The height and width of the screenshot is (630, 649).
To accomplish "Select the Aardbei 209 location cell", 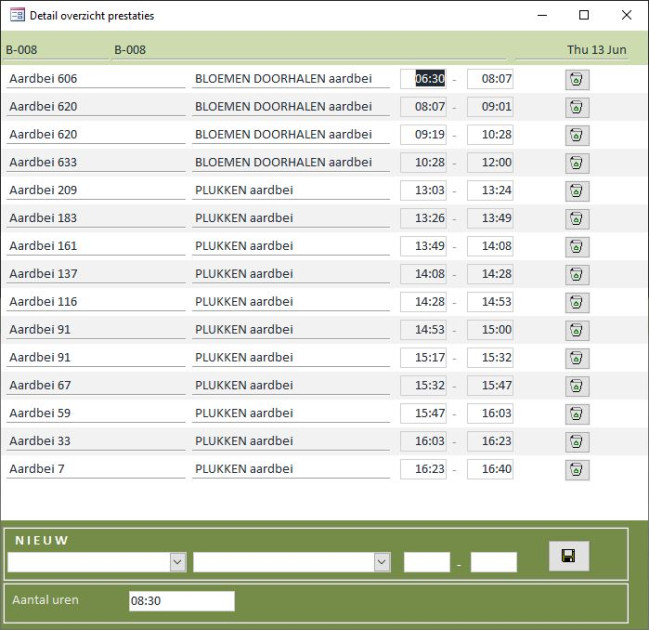I will click(x=96, y=190).
